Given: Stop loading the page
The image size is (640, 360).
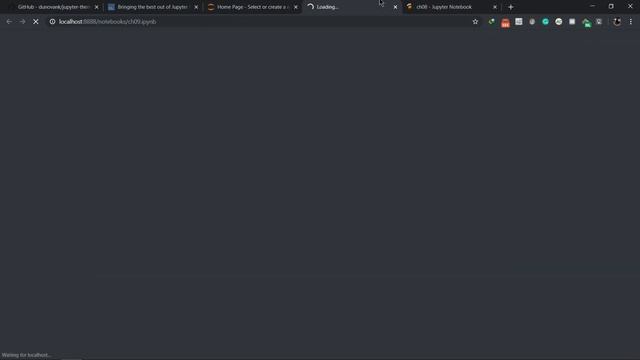Looking at the screenshot, I should click(x=36, y=22).
